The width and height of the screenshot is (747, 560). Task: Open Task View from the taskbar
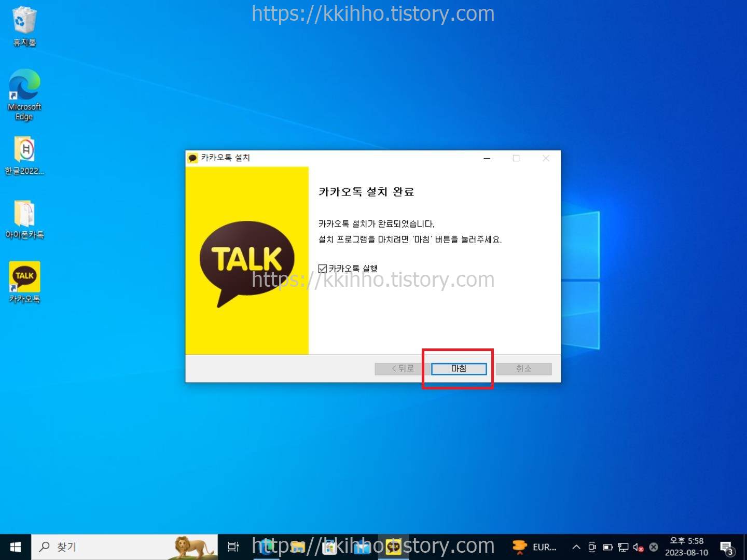pos(233,547)
